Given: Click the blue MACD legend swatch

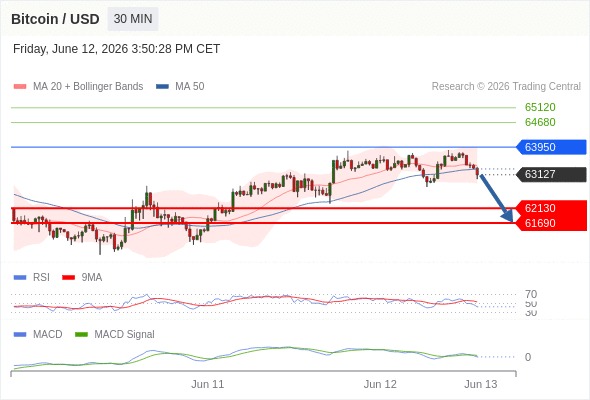Looking at the screenshot, I should tap(20, 335).
